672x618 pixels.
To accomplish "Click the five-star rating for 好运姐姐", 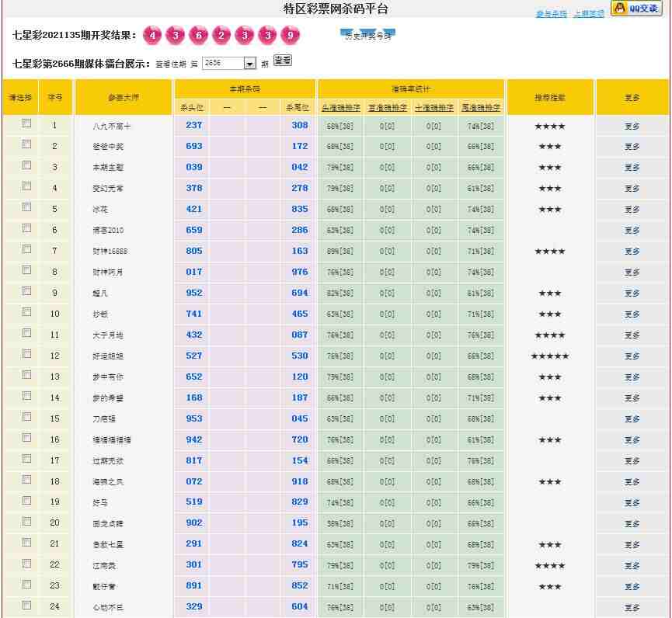I will (549, 356).
